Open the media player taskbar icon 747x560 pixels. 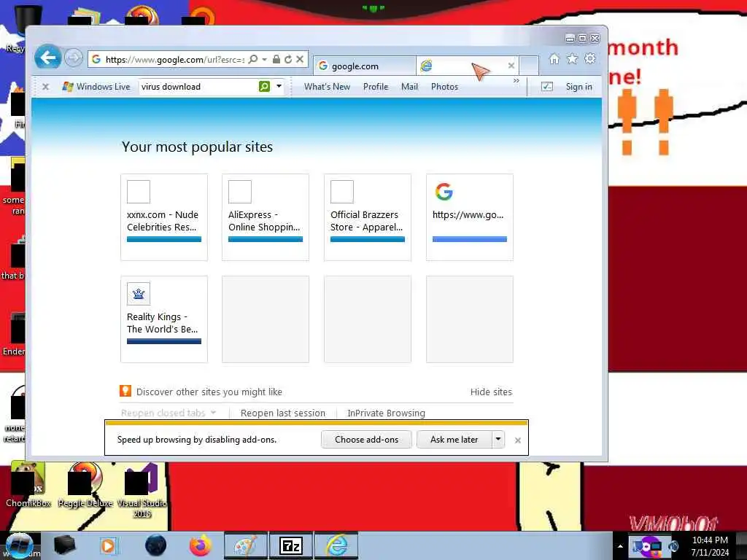coord(108,545)
